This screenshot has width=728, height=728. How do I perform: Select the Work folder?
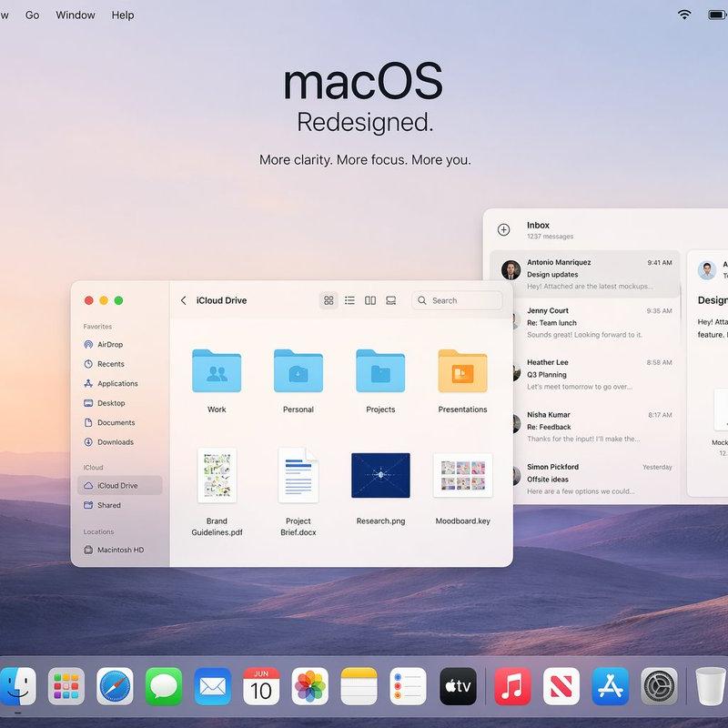tap(217, 371)
